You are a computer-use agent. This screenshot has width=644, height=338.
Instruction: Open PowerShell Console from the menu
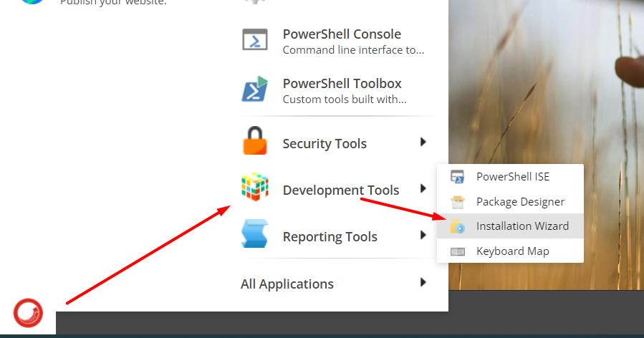[x=342, y=34]
